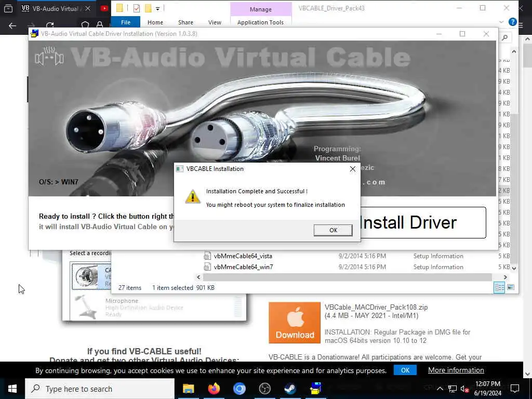This screenshot has width=532, height=399.
Task: Click the orange macOS Download button
Action: tap(295, 323)
